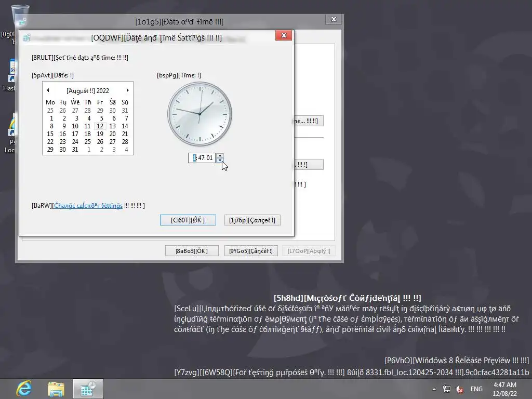
Task: Select August 15 in calendar
Action: coord(50,134)
